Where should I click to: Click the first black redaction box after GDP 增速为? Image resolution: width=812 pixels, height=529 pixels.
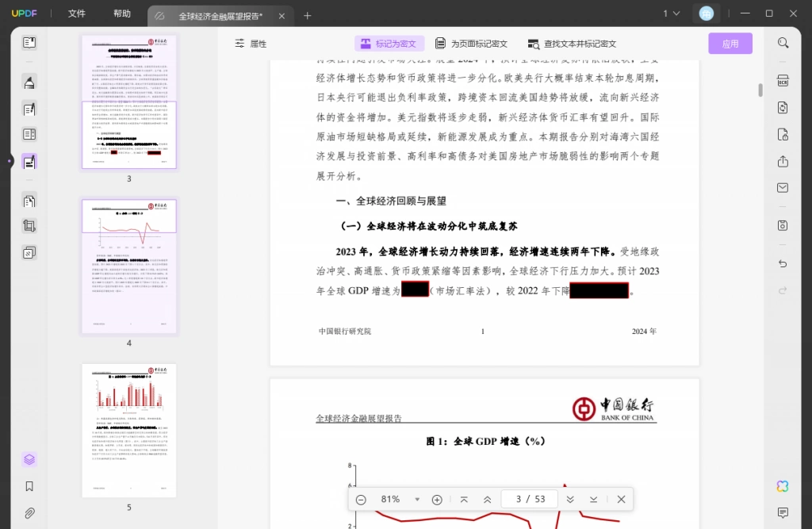point(415,289)
